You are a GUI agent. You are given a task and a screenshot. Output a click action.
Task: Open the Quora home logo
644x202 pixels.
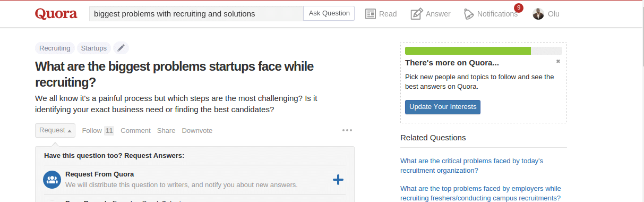point(57,14)
